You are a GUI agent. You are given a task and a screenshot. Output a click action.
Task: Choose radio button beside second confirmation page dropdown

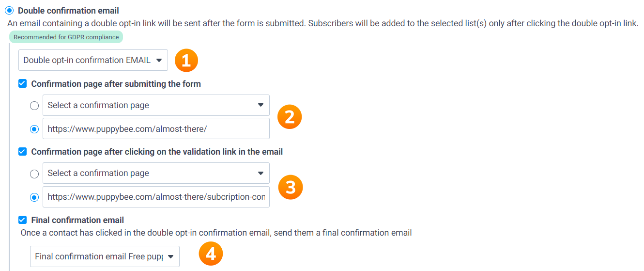coord(34,174)
